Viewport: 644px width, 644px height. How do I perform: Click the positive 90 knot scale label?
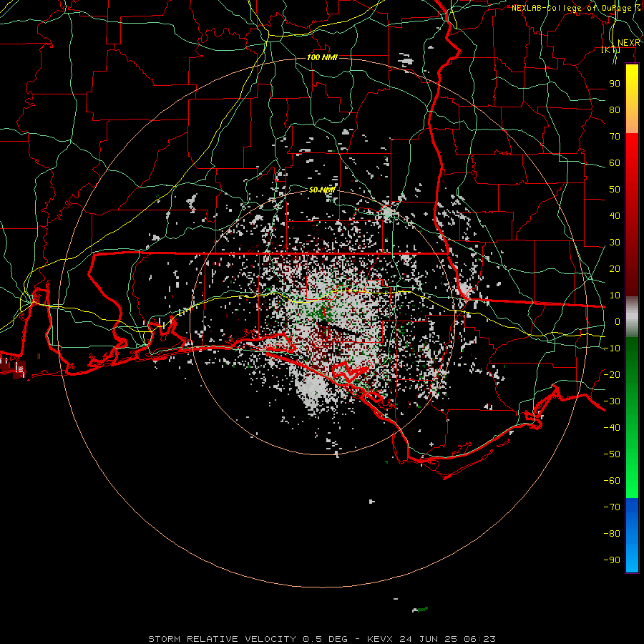coord(615,84)
